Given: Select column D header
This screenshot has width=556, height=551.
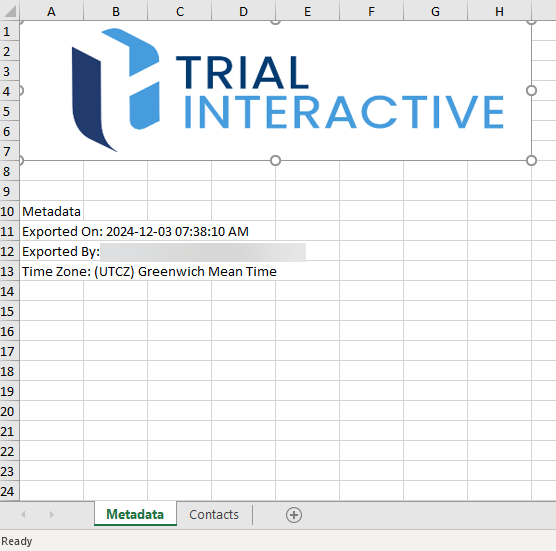Looking at the screenshot, I should [244, 11].
